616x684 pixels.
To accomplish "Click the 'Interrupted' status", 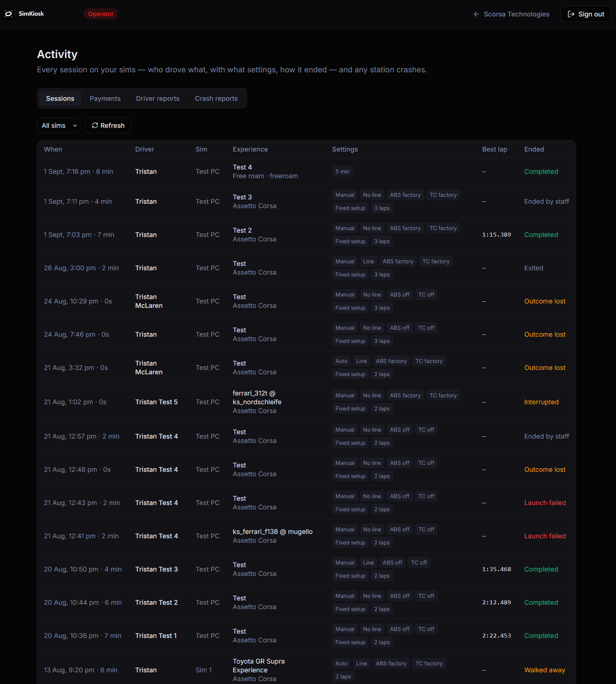I will pos(541,402).
